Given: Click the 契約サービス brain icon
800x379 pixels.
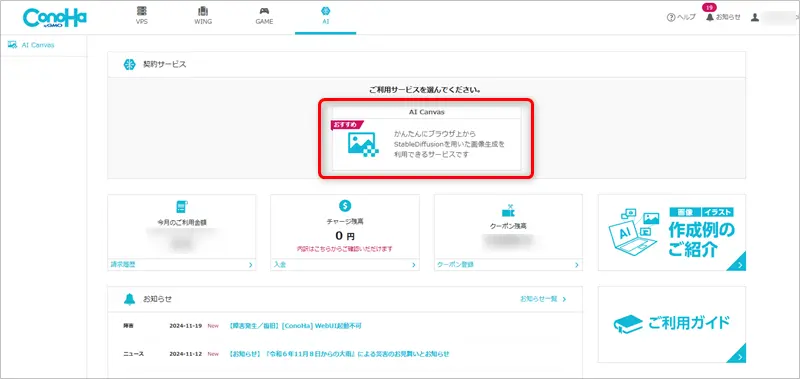Looking at the screenshot, I should pos(130,65).
